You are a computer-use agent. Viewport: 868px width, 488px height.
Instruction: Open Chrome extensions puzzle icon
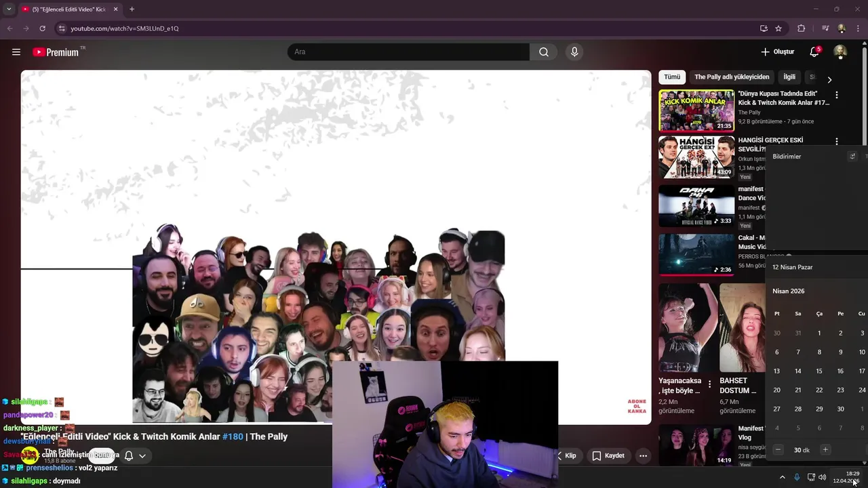coord(801,28)
